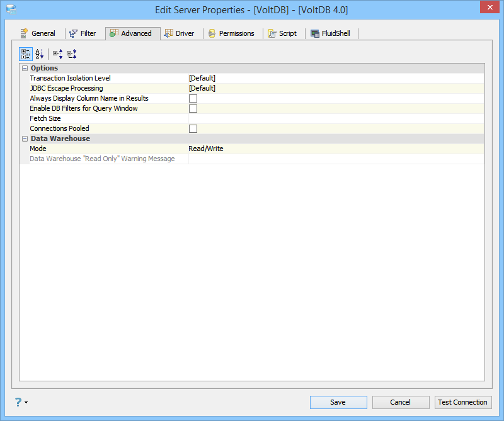Switch to the Filter tab
This screenshot has height=421, width=504.
[x=83, y=33]
